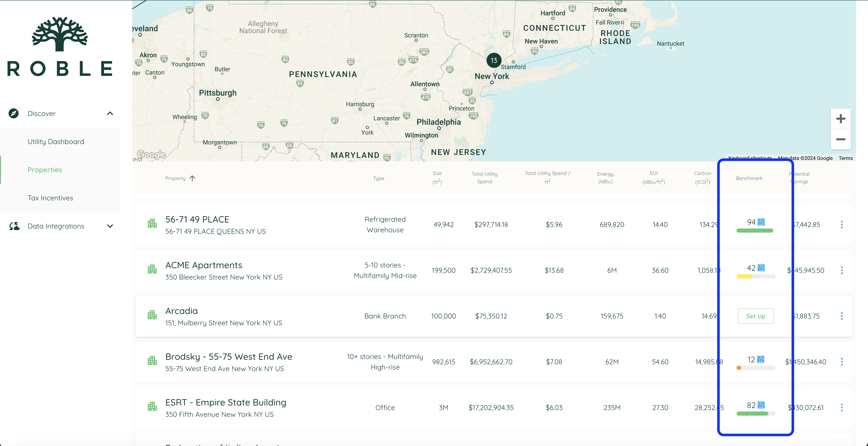
Task: Zoom out on the map
Action: [841, 139]
